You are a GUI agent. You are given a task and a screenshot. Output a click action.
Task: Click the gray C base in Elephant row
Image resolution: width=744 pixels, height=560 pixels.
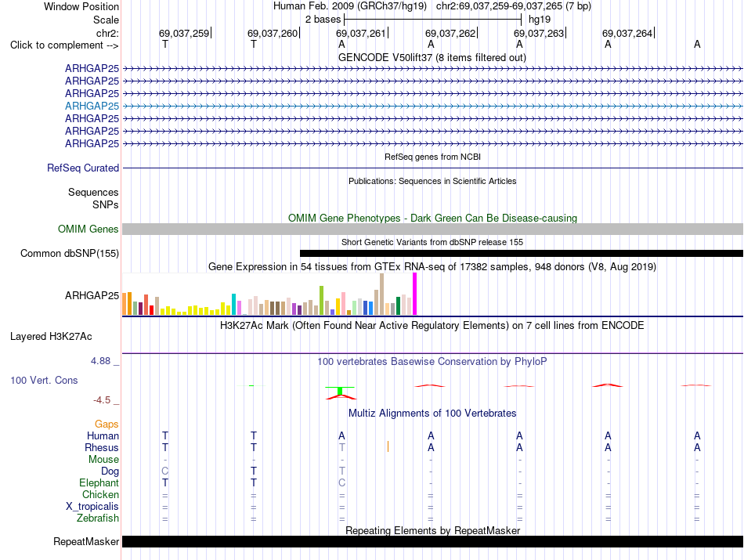(x=341, y=482)
